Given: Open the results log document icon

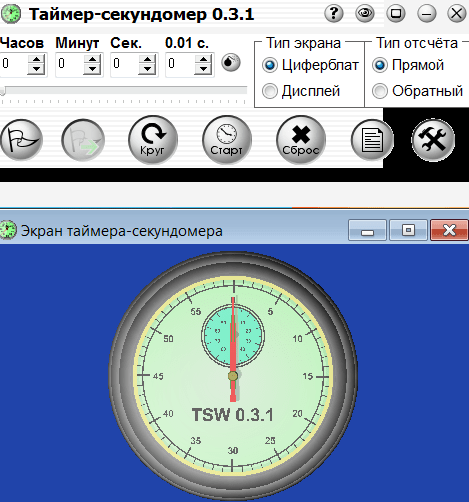Looking at the screenshot, I should [372, 140].
